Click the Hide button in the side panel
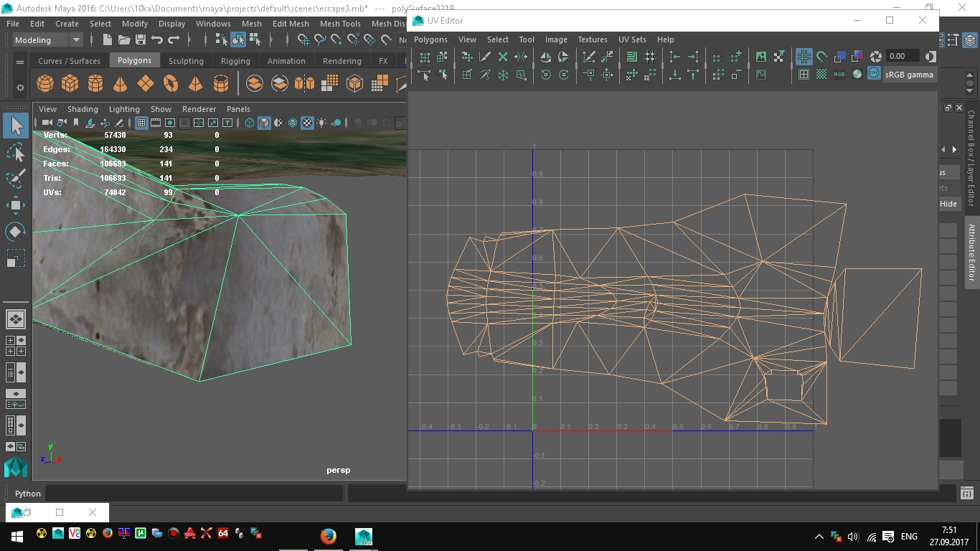Image resolution: width=980 pixels, height=551 pixels. point(948,204)
